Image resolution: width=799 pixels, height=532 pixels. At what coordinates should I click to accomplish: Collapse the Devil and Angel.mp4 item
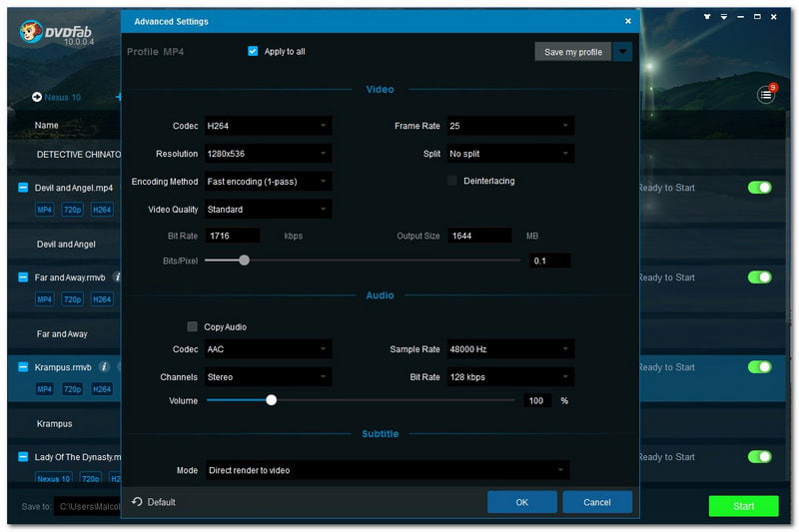click(23, 188)
